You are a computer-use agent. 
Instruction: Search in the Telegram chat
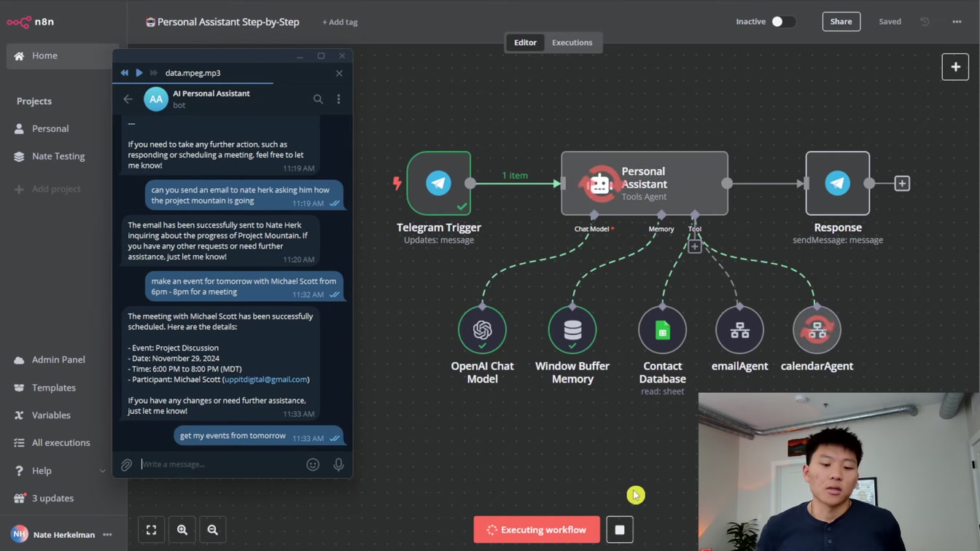[x=318, y=99]
